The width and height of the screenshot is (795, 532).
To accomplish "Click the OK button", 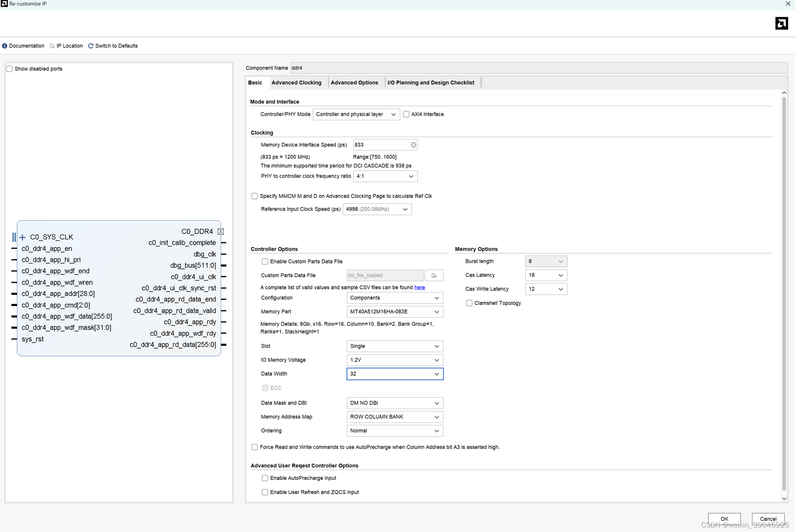I will coord(724,519).
